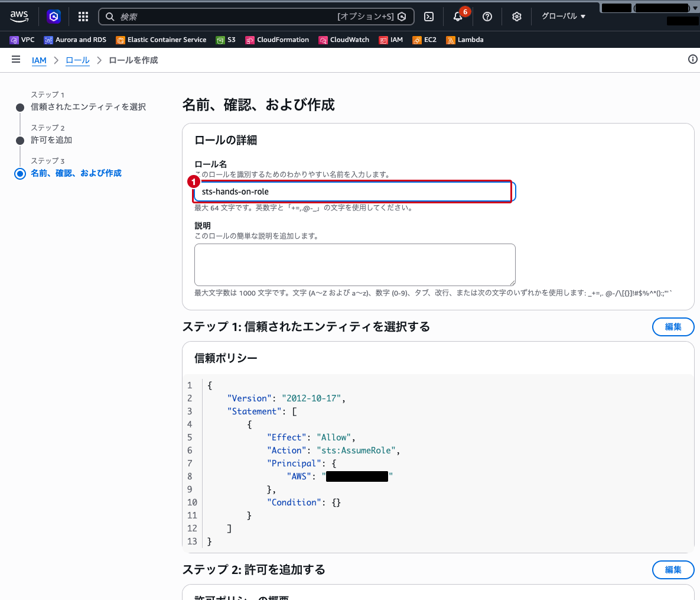Screen dimensions: 700x600
Task: Open the Elastic Container Service shortcut
Action: pos(161,40)
